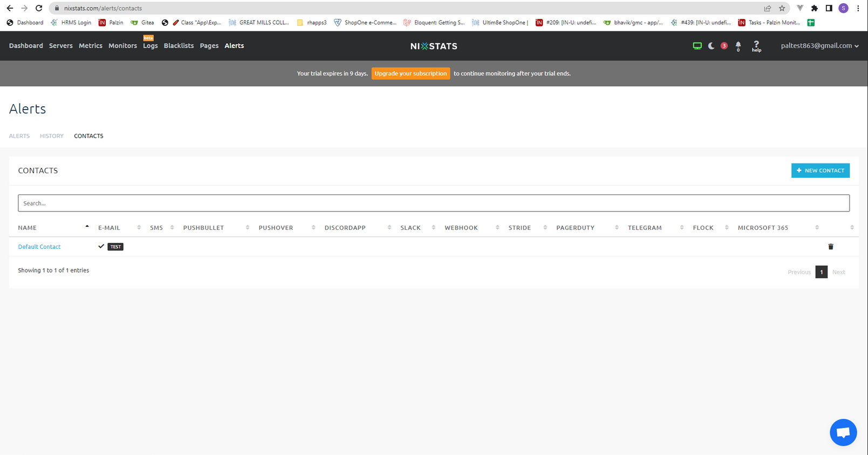This screenshot has height=455, width=868.
Task: Open Blacklists in top navigation
Action: [x=179, y=46]
